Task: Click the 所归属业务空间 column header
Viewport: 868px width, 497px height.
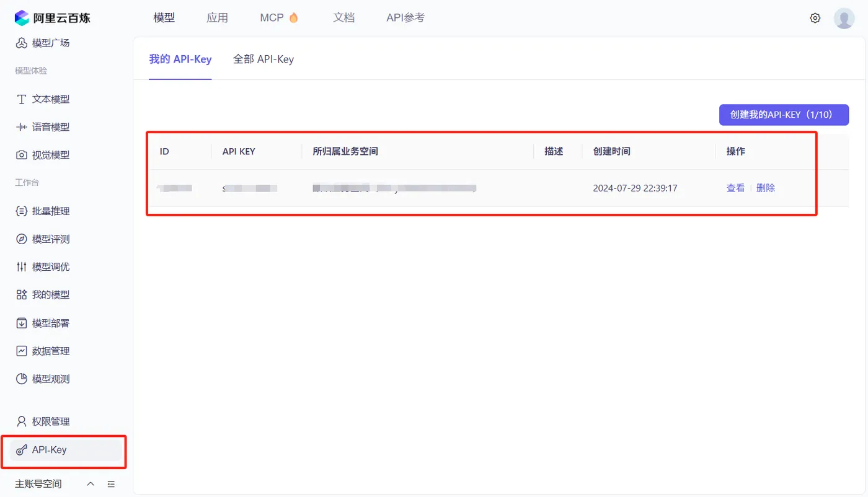Action: pyautogui.click(x=345, y=151)
